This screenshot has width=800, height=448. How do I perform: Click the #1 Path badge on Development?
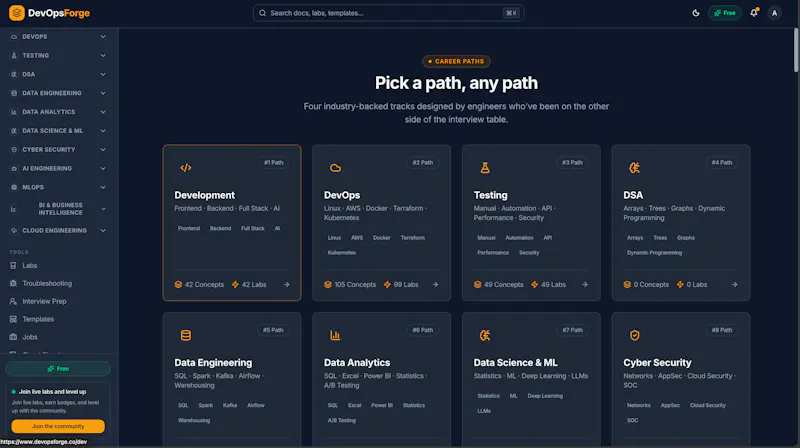[x=273, y=163]
